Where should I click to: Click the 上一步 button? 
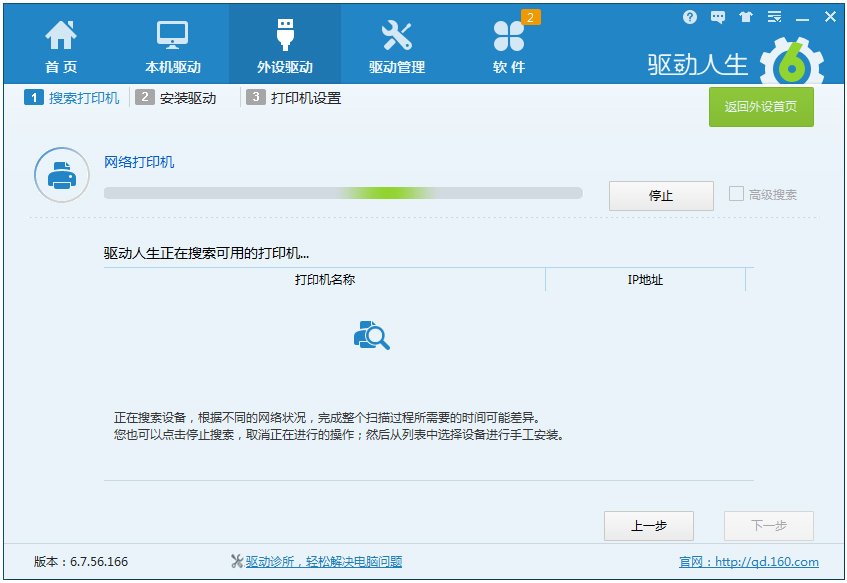click(649, 526)
